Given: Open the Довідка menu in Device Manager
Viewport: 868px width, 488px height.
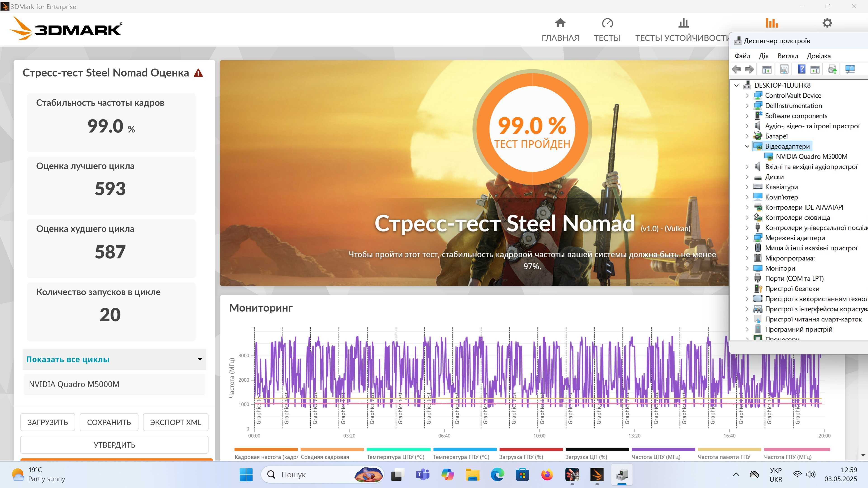Looking at the screenshot, I should [818, 56].
